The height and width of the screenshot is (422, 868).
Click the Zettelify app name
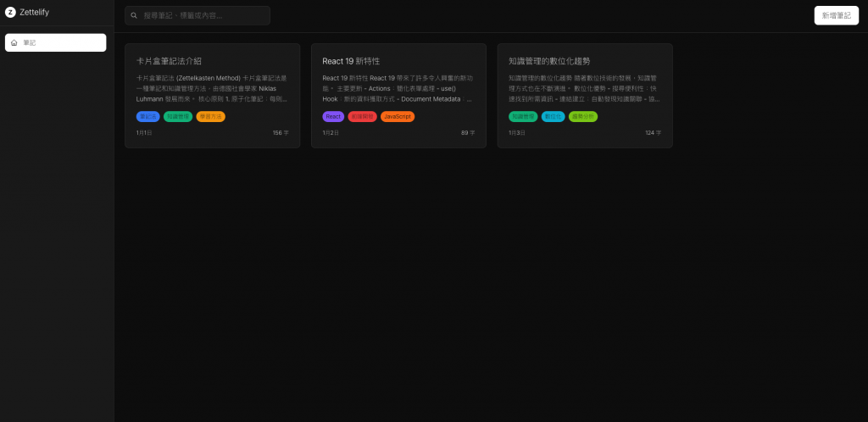[x=34, y=12]
